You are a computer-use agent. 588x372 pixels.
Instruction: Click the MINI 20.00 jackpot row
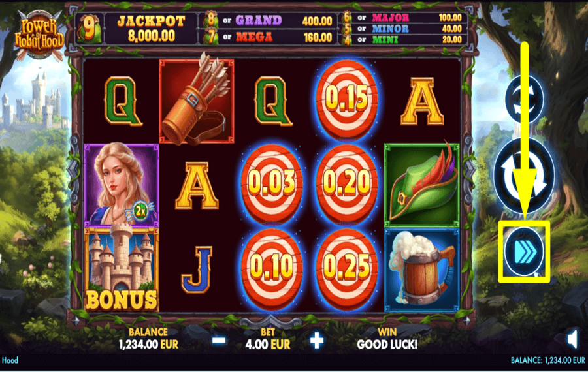click(404, 40)
